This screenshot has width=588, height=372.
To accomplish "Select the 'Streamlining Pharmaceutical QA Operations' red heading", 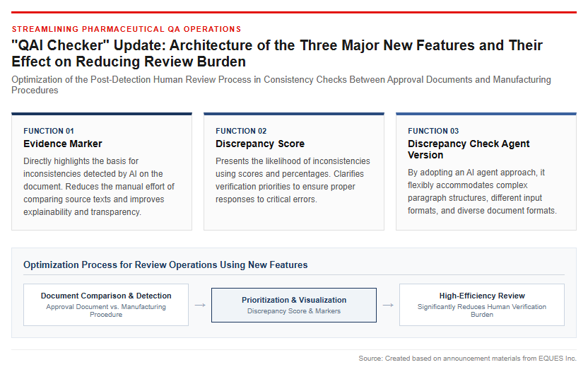I will (x=126, y=29).
